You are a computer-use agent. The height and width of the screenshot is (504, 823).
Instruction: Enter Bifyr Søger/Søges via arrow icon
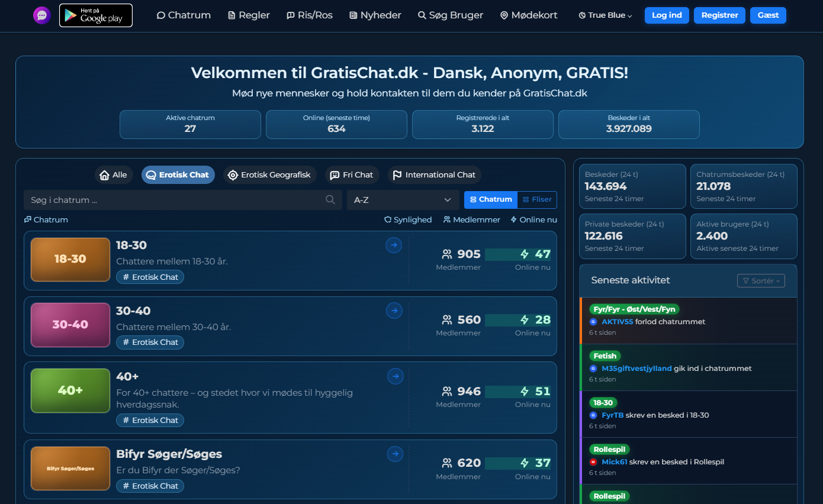click(x=395, y=454)
